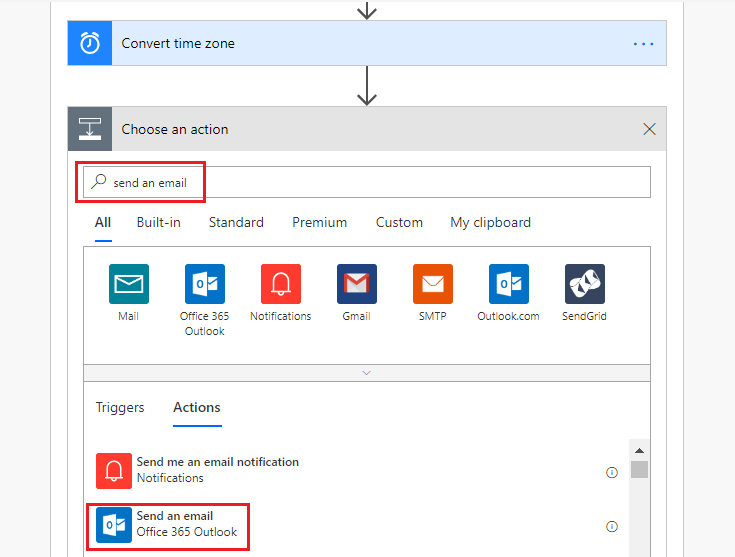
Task: Pick the Notifications connector icon
Action: click(281, 284)
